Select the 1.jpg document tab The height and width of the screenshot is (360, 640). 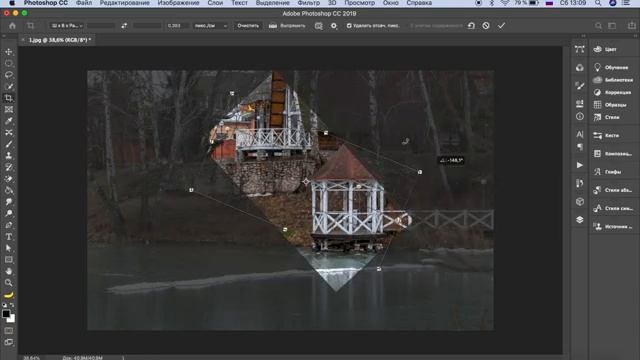(x=60, y=40)
